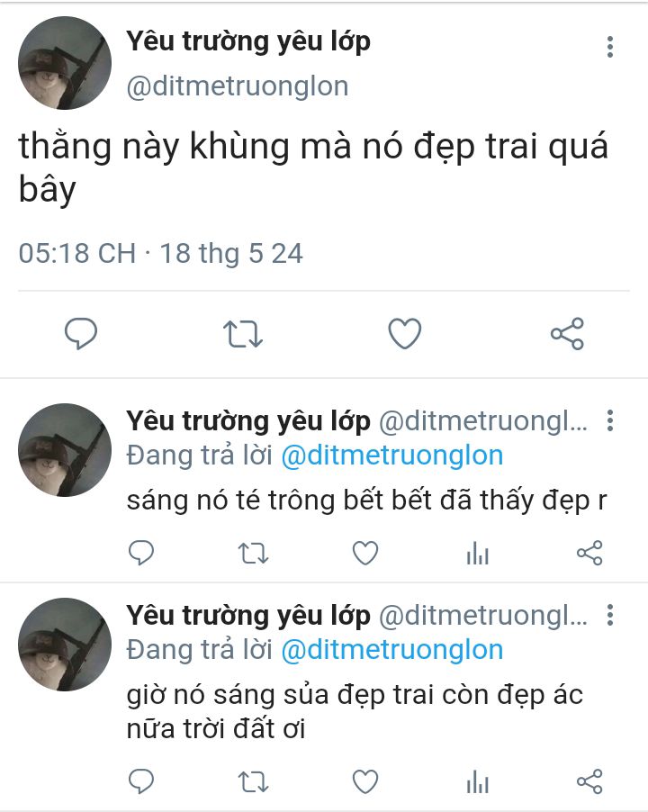Like the 'sáng nó té' tweet
648x812 pixels.
pyautogui.click(x=365, y=553)
